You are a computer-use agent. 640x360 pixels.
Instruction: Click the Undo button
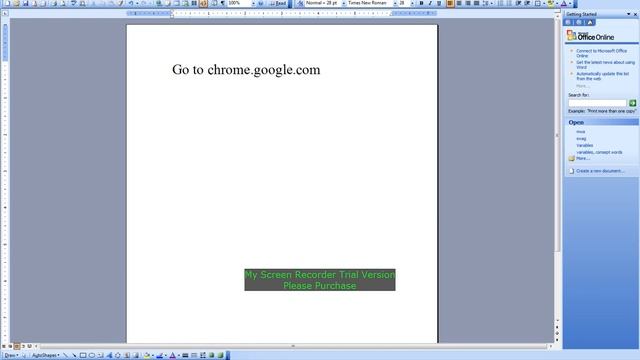(x=131, y=3)
